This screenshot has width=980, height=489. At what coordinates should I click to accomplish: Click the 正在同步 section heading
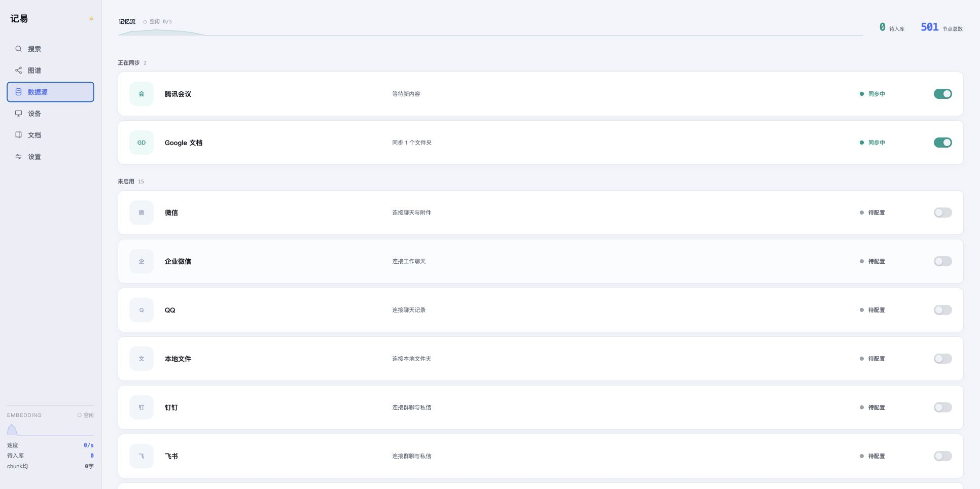129,63
